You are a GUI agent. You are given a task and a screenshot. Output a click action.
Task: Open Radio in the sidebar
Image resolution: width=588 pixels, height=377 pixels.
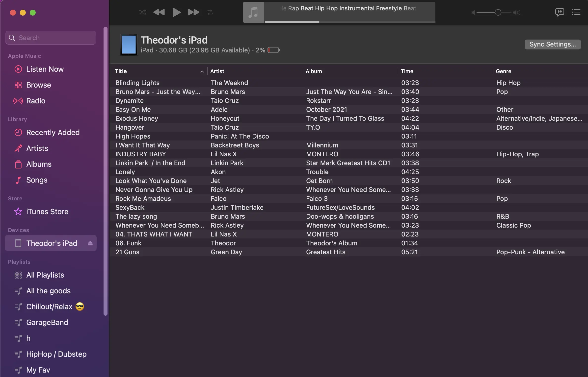(x=51, y=101)
